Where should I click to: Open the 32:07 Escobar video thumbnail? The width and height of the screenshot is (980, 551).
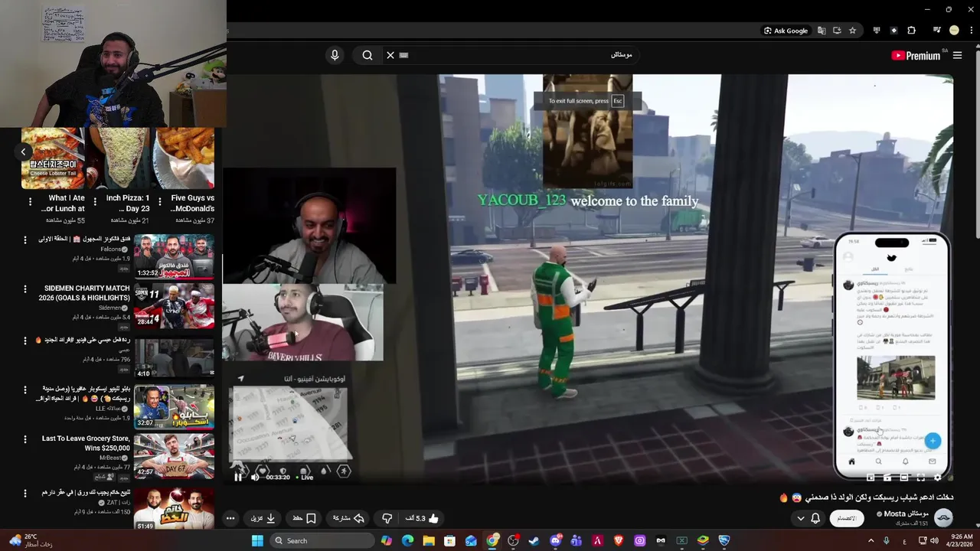[174, 406]
